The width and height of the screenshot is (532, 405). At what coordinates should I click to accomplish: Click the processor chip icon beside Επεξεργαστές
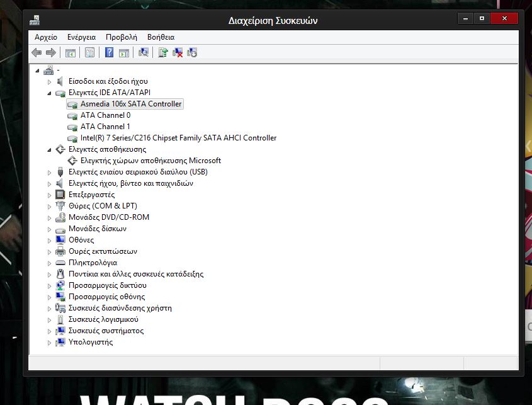[x=60, y=195]
